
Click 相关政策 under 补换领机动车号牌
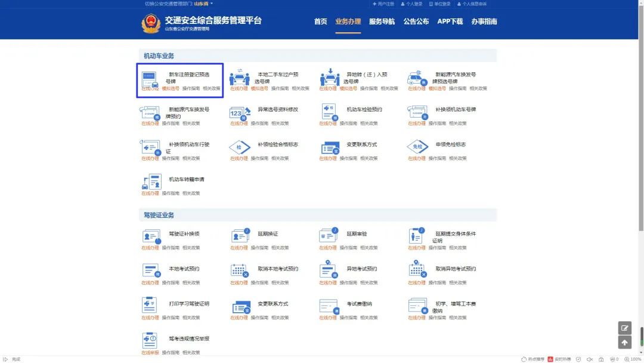(458, 124)
